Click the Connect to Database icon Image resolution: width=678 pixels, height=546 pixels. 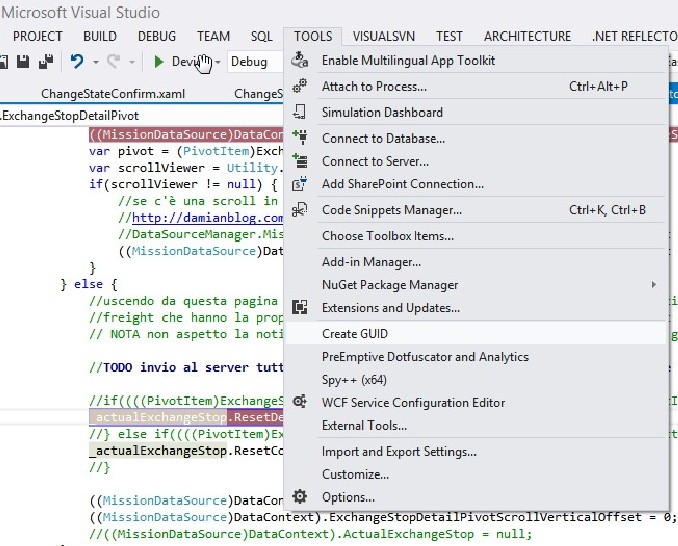pyautogui.click(x=299, y=138)
